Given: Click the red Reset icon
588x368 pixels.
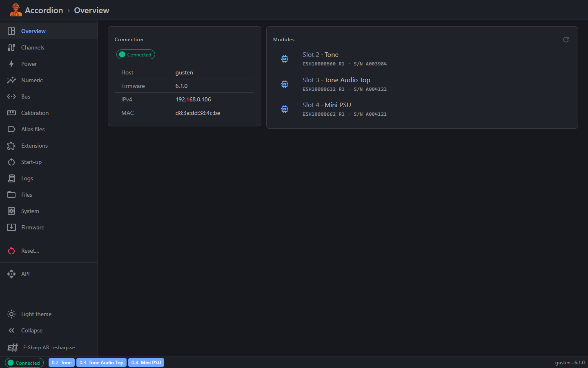Looking at the screenshot, I should pos(11,251).
